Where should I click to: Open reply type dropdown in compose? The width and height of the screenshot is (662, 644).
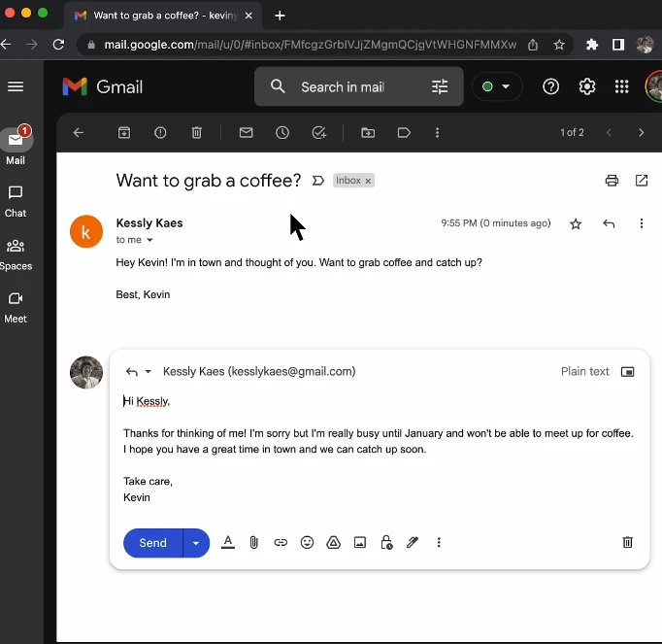click(x=148, y=372)
